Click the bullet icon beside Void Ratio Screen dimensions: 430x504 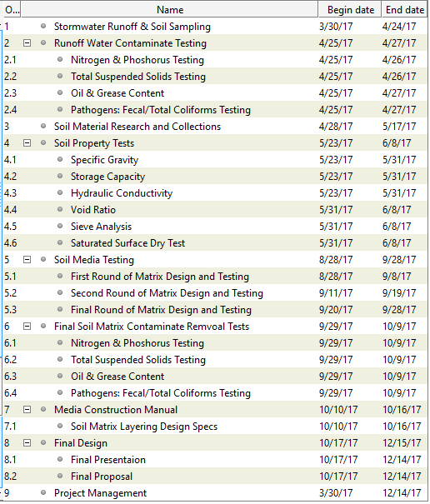(60, 210)
